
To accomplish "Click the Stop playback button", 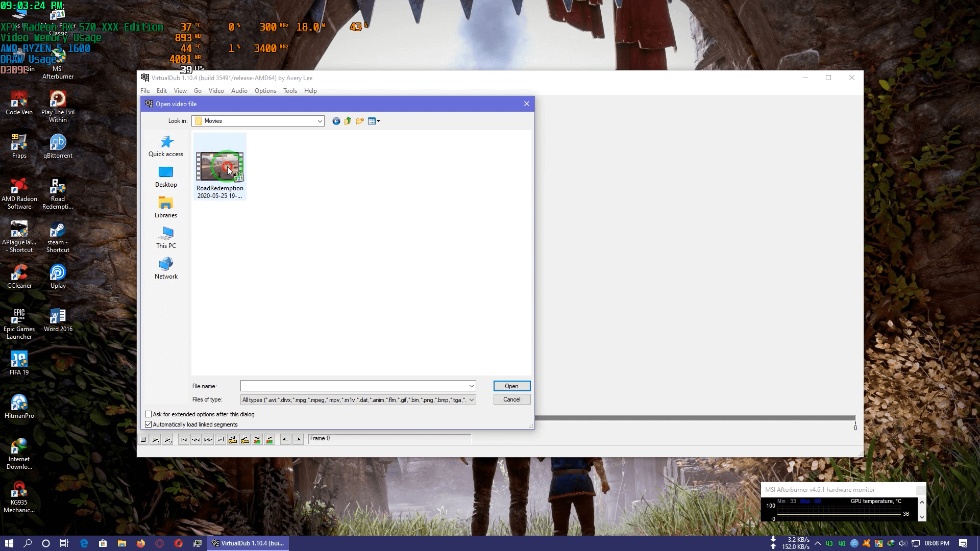I will 143,439.
